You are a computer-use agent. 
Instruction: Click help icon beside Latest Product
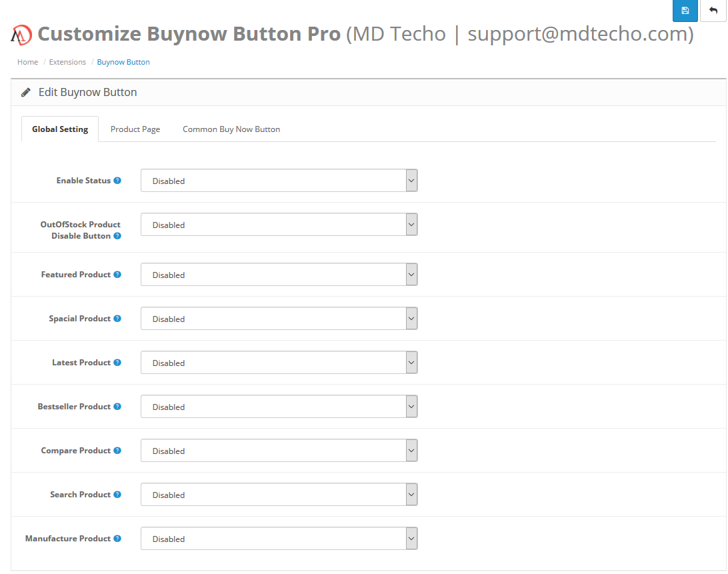(117, 362)
